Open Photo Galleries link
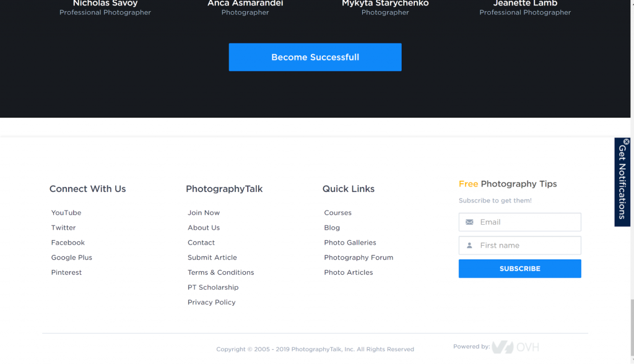Viewport: 634px width, 364px height. (x=350, y=243)
